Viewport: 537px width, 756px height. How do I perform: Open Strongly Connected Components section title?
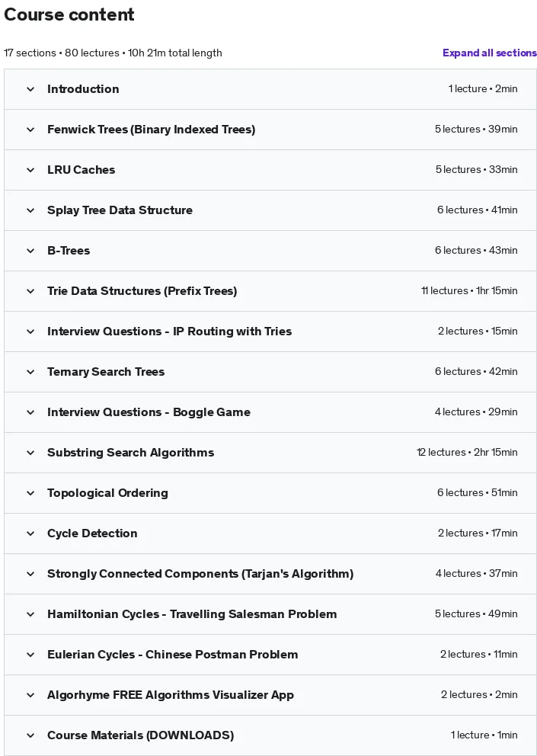pyautogui.click(x=200, y=574)
